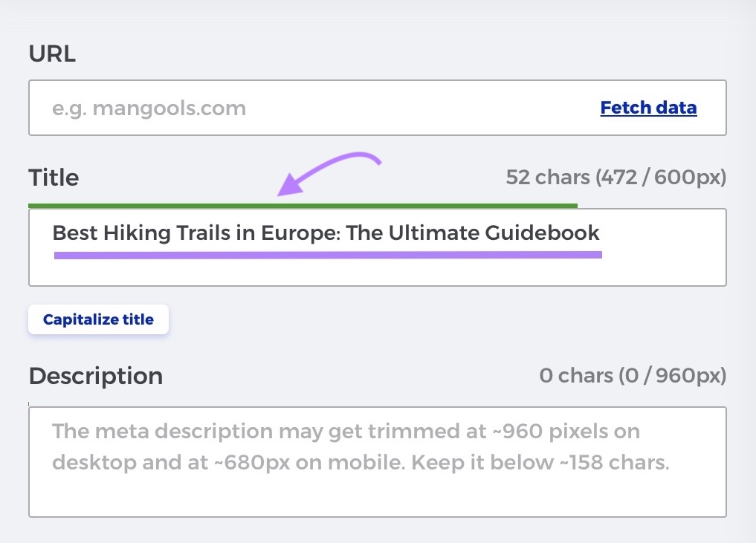Click the Title character counter text

pos(616,178)
